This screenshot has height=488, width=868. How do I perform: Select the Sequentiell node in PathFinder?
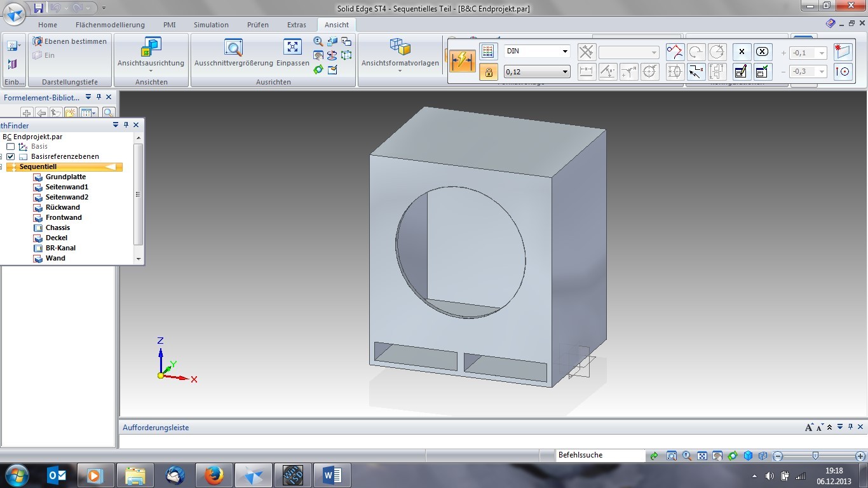click(38, 166)
